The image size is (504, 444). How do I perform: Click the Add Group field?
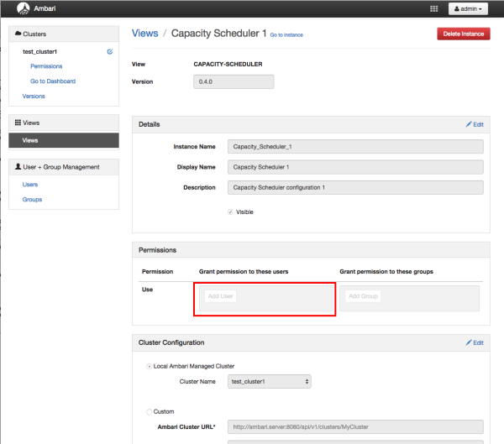click(409, 298)
